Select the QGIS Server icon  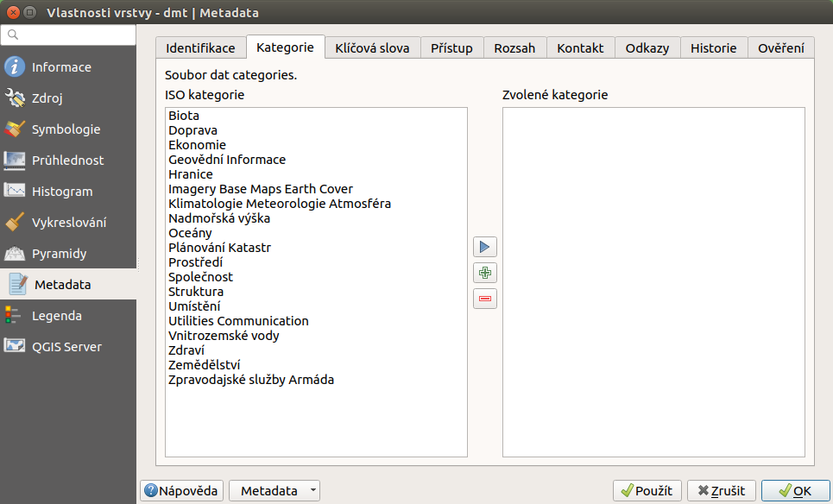(x=15, y=346)
